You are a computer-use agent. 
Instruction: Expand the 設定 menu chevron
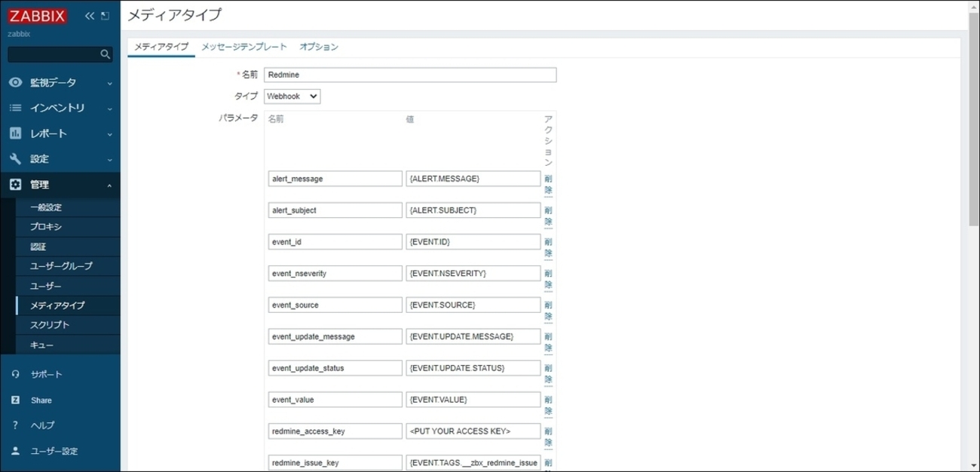coord(110,160)
